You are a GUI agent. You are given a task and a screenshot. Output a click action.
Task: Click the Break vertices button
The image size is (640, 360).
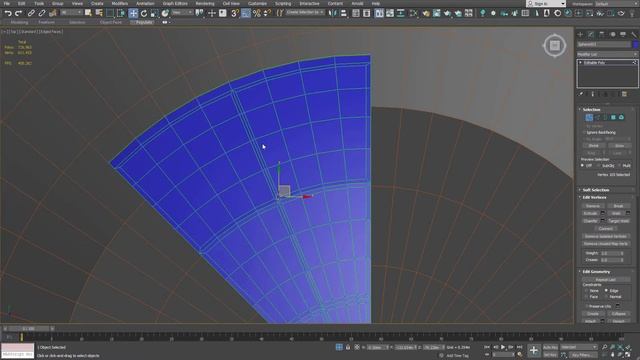(x=618, y=206)
